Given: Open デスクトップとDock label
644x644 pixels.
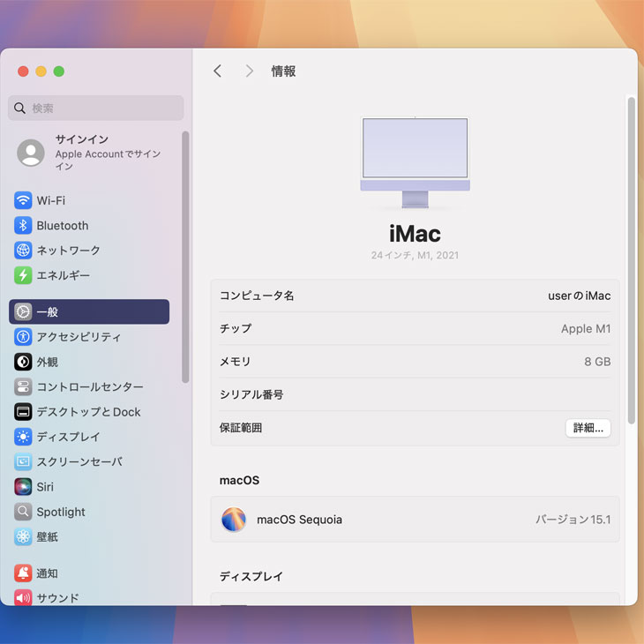Looking at the screenshot, I should tap(89, 411).
